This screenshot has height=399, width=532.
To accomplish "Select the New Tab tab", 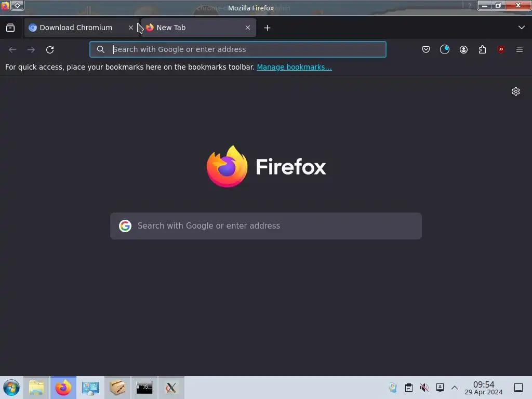I will tap(198, 28).
